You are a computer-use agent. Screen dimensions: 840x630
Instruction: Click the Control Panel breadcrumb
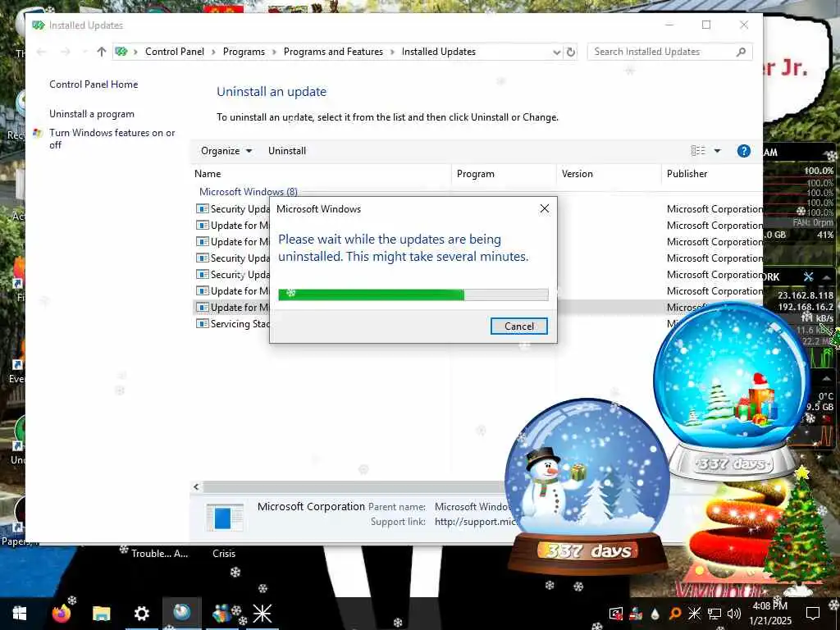point(175,52)
